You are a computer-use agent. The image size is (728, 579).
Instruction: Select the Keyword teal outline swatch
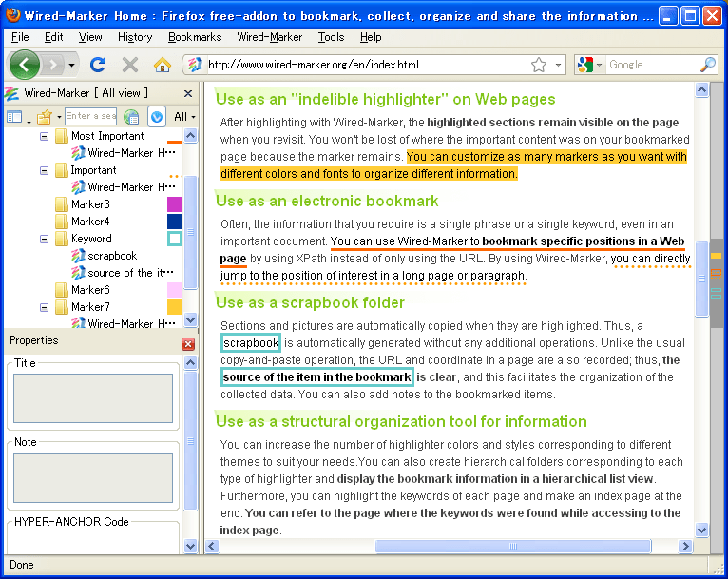[175, 239]
